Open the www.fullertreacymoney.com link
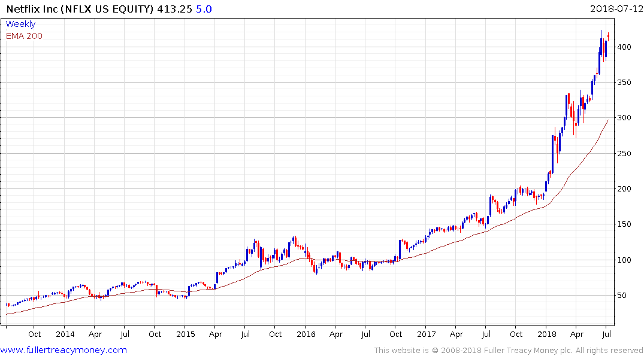The image size is (644, 359). 64,350
